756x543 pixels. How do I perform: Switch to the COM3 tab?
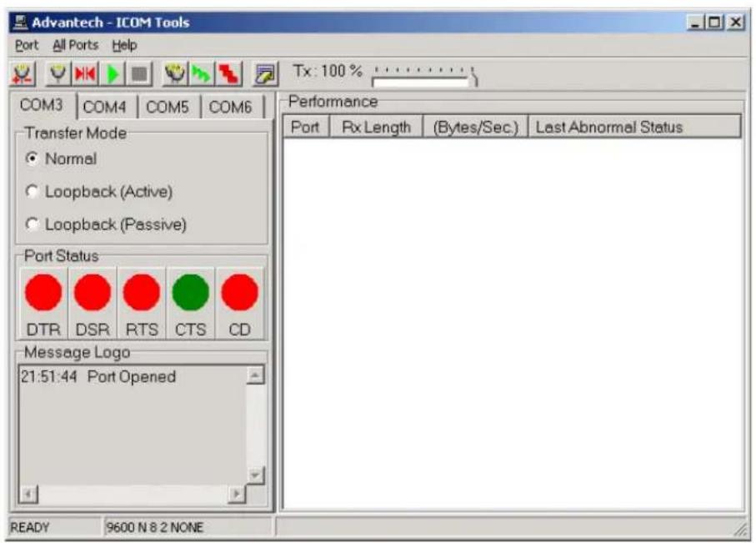[42, 105]
